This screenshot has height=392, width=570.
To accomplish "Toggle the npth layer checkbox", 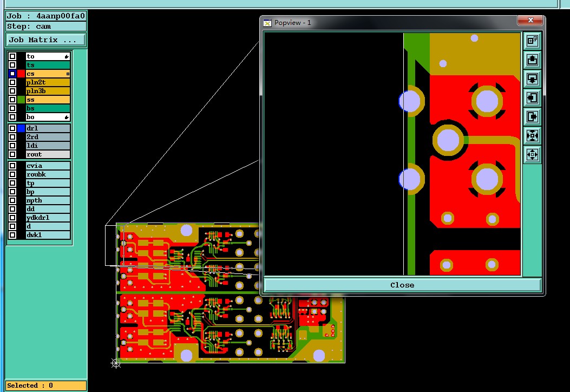I will click(x=12, y=200).
